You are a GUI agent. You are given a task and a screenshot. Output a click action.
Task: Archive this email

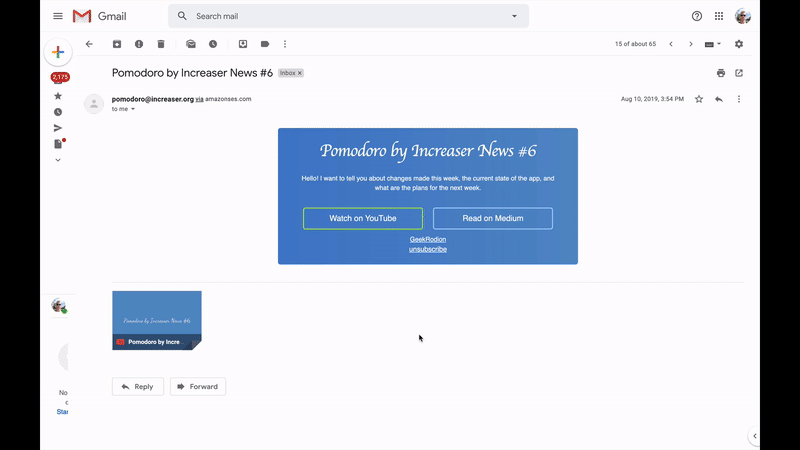tap(117, 44)
